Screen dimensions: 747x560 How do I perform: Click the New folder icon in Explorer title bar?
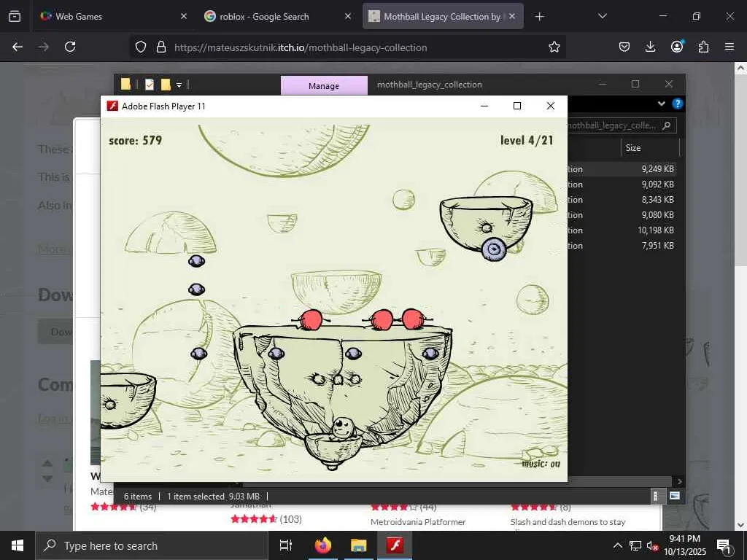tap(166, 85)
